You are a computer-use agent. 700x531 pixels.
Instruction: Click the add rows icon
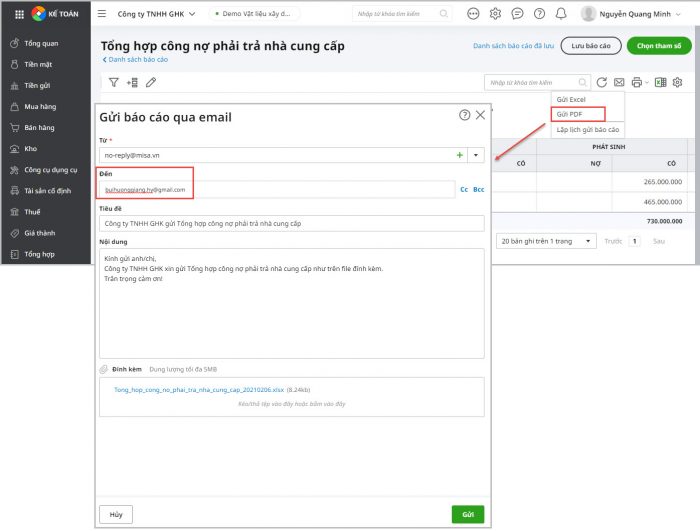point(132,82)
